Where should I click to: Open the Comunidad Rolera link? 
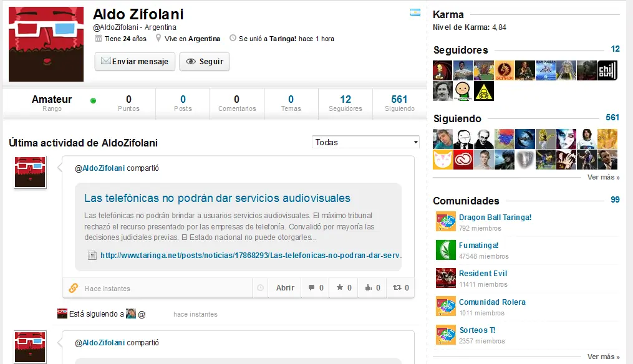492,302
